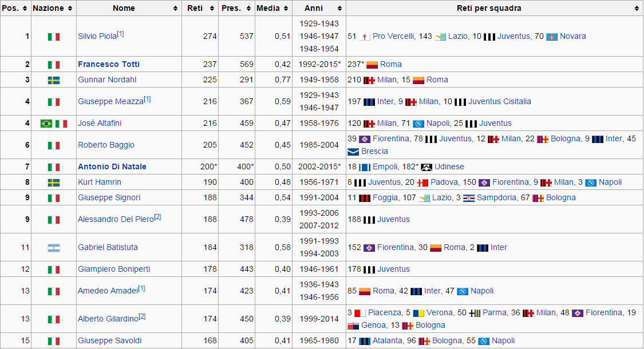Click the Piacenza crest in Gilardino's row

click(x=360, y=314)
